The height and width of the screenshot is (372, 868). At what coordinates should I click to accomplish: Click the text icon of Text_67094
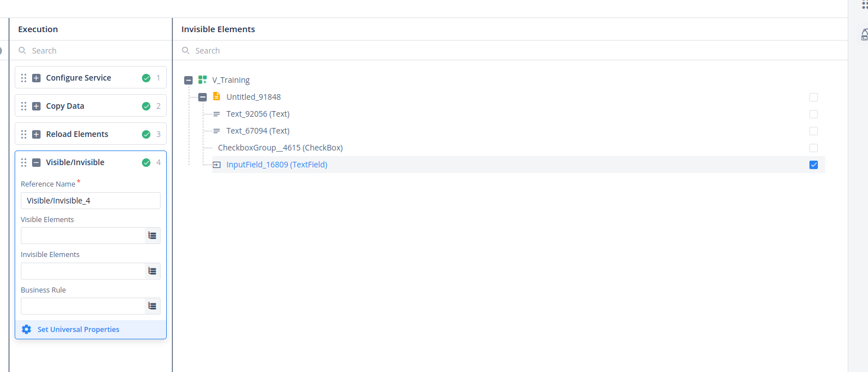point(217,131)
